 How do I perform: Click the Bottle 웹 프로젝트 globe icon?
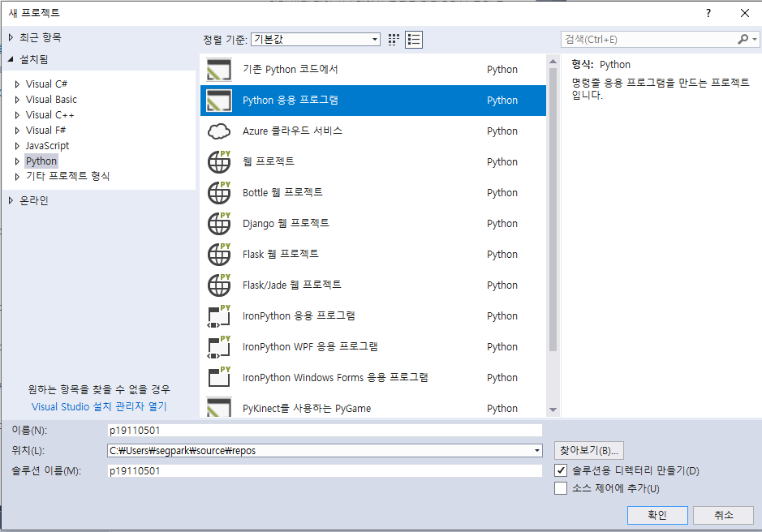[x=219, y=192]
